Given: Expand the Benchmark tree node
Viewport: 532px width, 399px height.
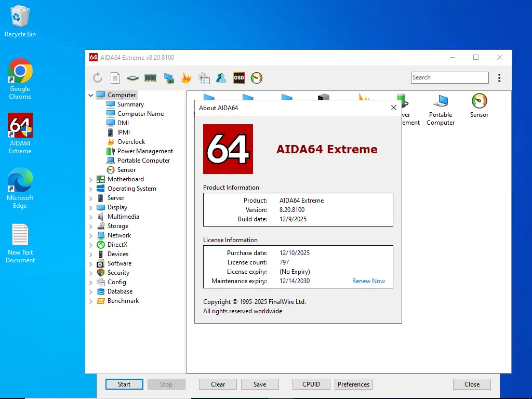Looking at the screenshot, I should [90, 301].
